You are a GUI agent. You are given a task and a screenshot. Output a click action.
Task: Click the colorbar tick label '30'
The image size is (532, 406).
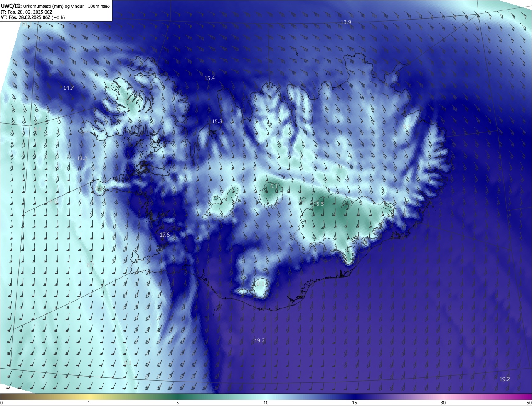[x=443, y=403]
